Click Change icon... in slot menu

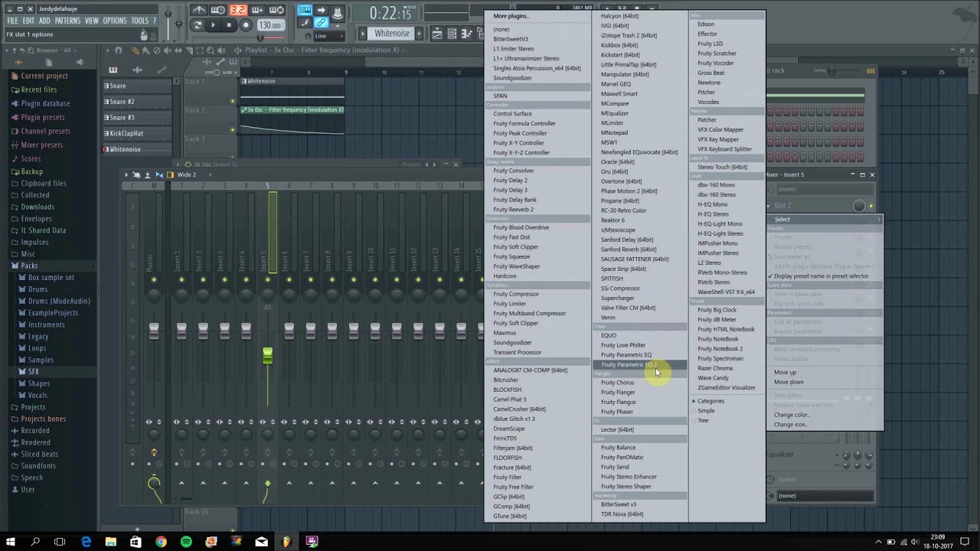tap(789, 425)
